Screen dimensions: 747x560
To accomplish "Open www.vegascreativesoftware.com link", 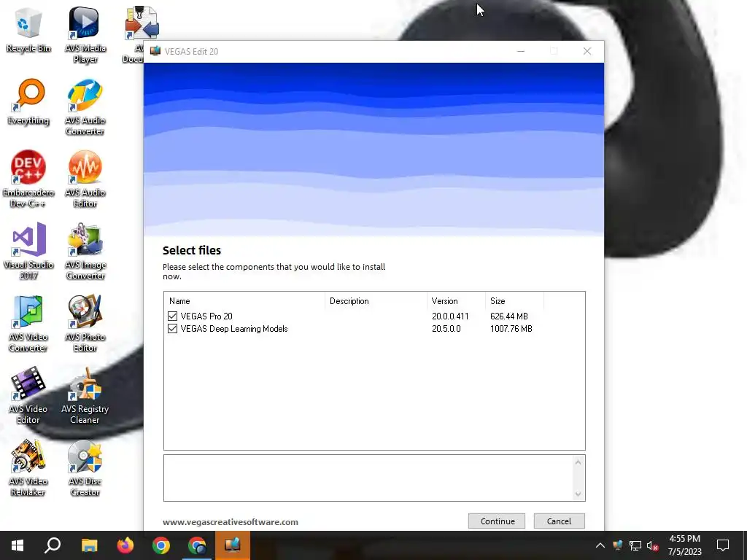I will click(231, 522).
